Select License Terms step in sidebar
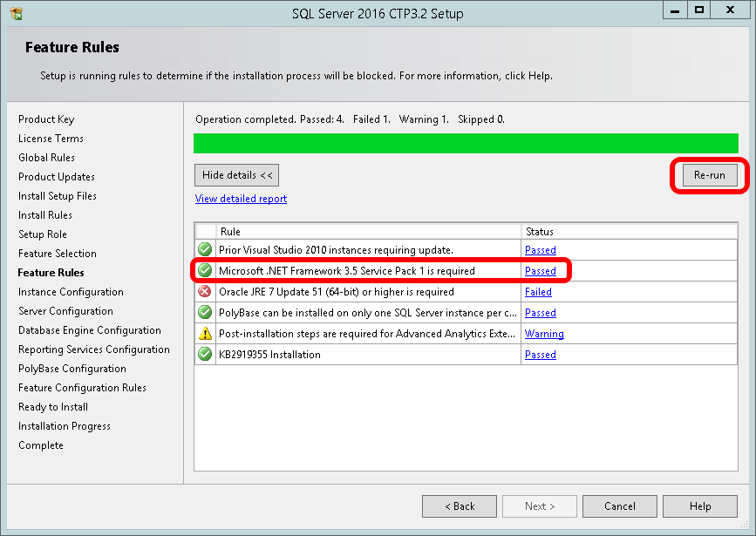Viewport: 756px width, 536px height. 51,139
